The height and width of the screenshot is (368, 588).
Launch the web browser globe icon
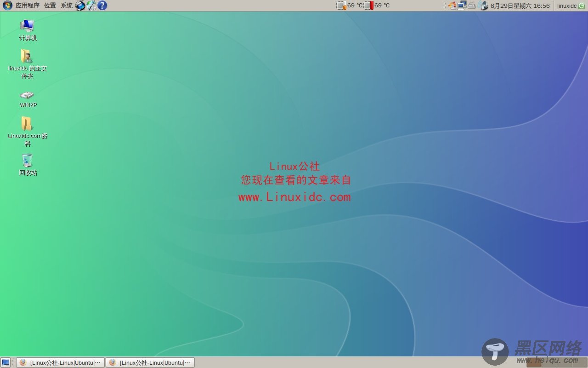point(80,6)
